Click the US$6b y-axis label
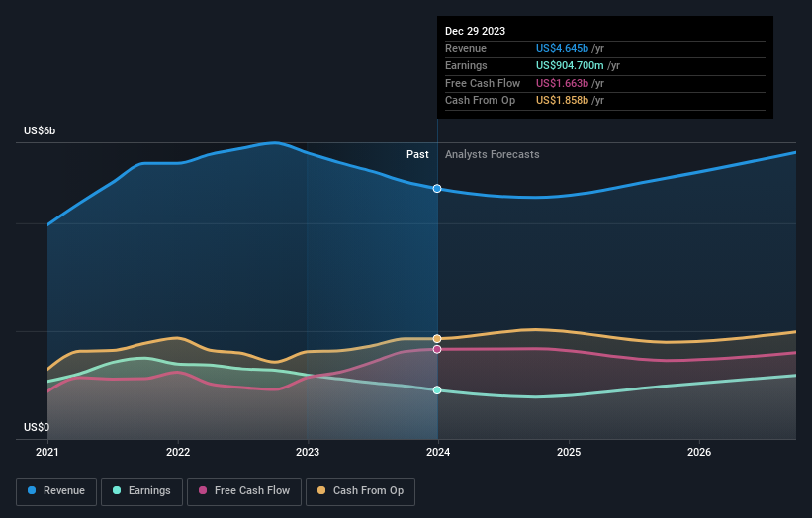 pos(40,130)
